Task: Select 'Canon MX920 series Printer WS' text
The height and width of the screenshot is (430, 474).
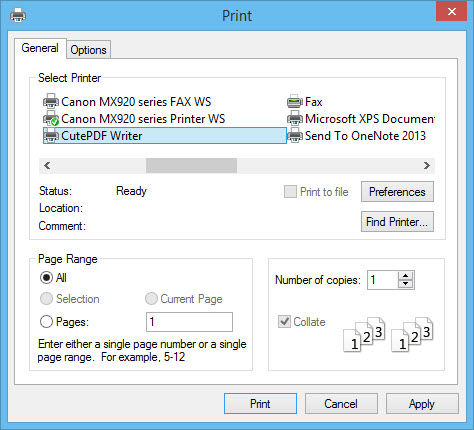Action: point(143,119)
